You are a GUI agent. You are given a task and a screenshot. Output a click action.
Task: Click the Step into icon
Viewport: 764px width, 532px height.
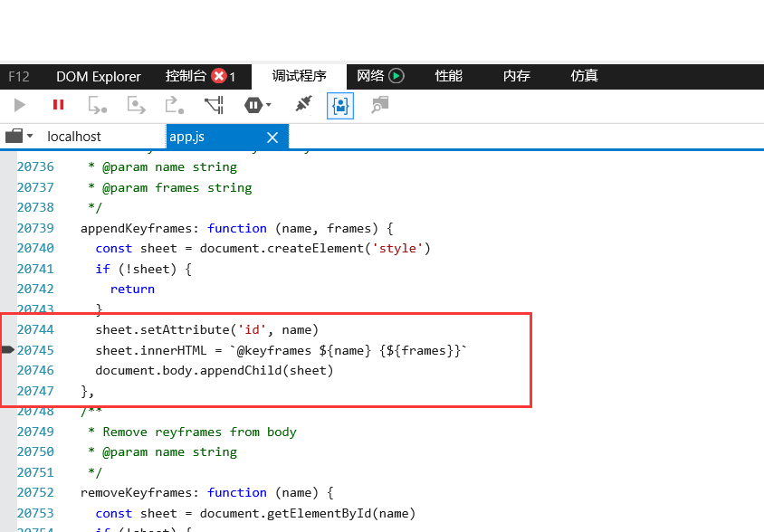(97, 105)
